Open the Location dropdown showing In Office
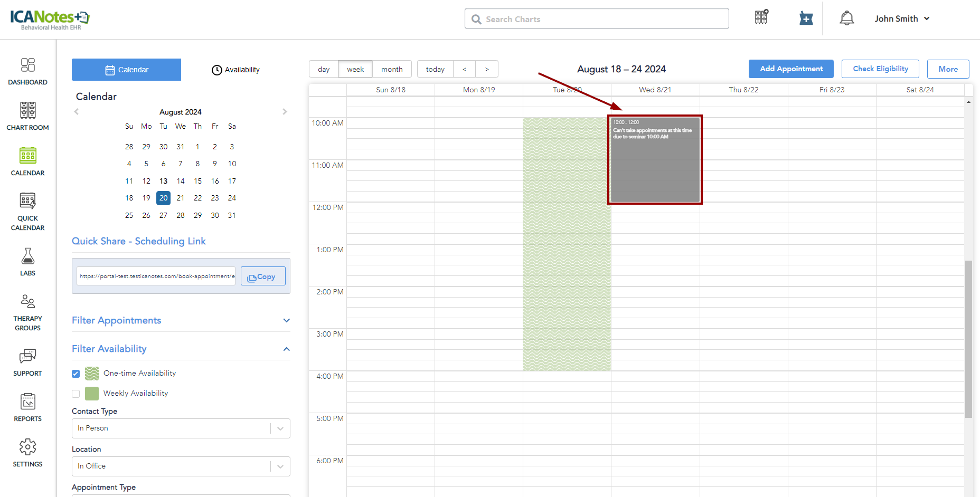980x497 pixels. click(x=181, y=466)
